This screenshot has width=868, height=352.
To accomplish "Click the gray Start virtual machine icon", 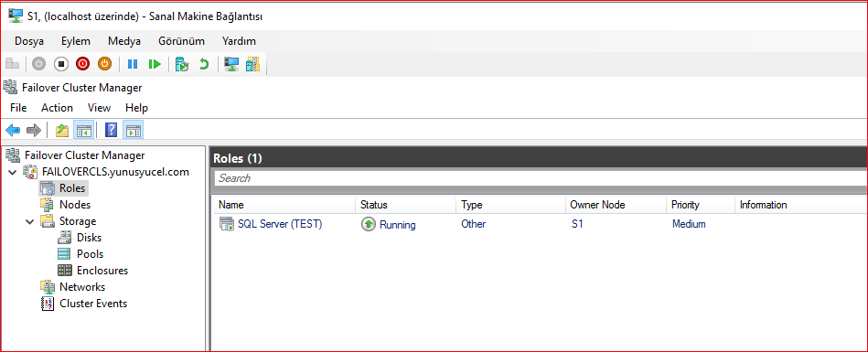I will tap(38, 64).
